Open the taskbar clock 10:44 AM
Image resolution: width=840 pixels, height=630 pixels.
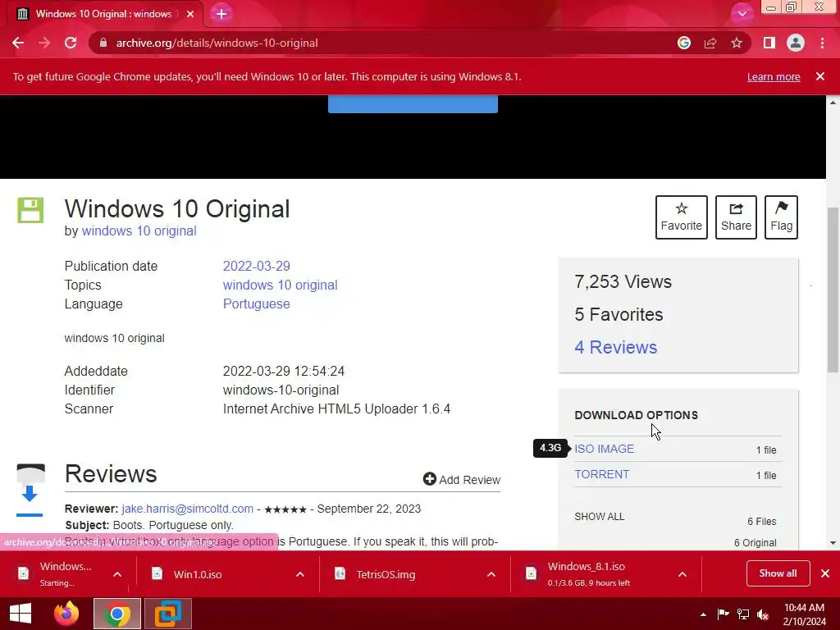[804, 614]
